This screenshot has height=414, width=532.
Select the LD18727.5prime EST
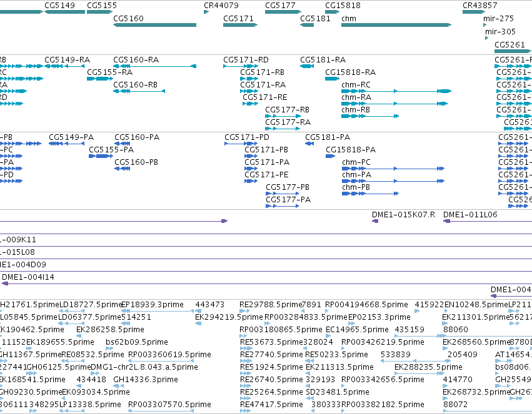click(71, 311)
